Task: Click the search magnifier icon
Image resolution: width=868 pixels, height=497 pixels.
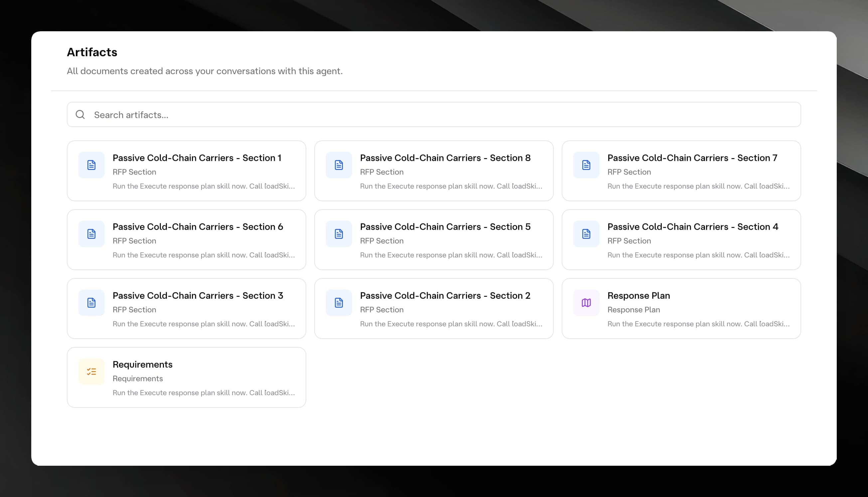Action: pos(80,114)
